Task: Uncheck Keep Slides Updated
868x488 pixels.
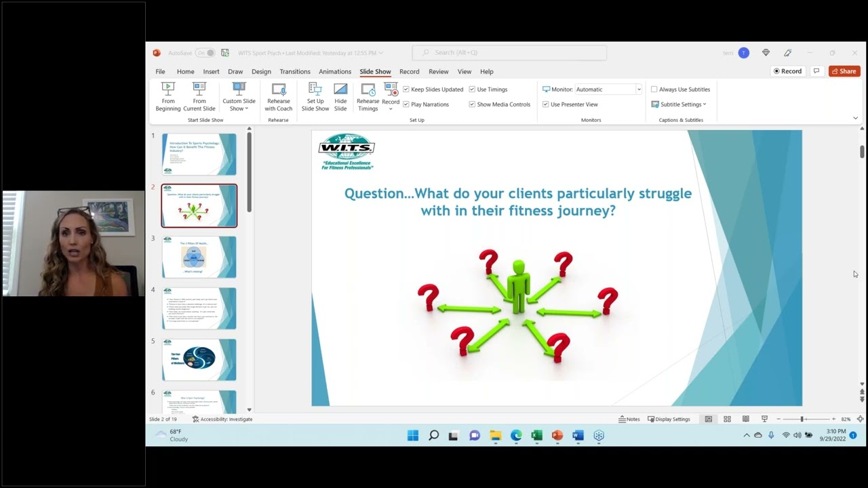Action: (406, 89)
